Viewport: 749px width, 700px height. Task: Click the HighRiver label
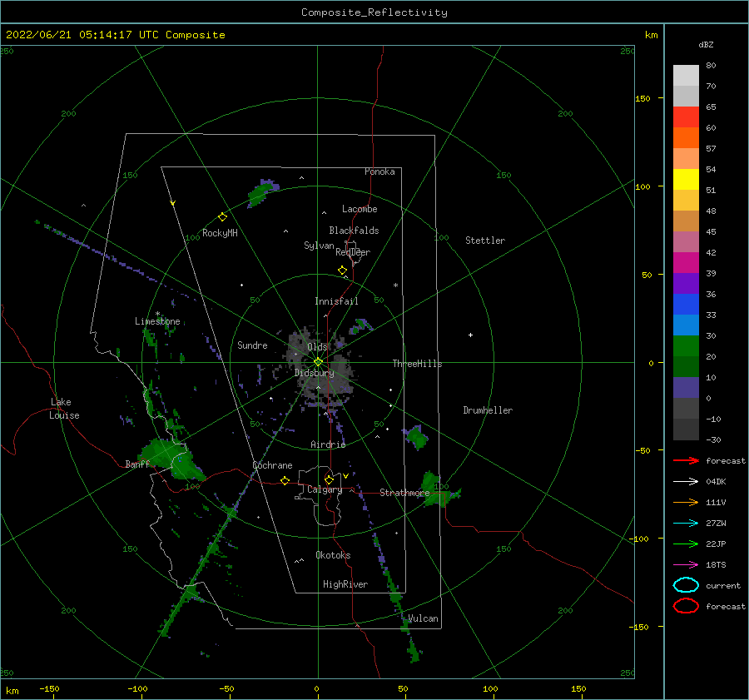pos(345,584)
